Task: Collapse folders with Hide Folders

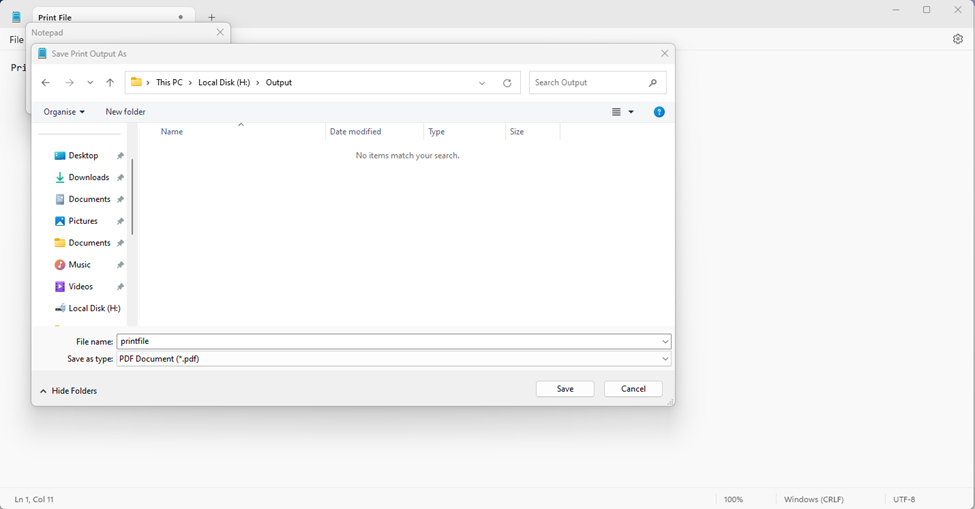Action: point(68,391)
